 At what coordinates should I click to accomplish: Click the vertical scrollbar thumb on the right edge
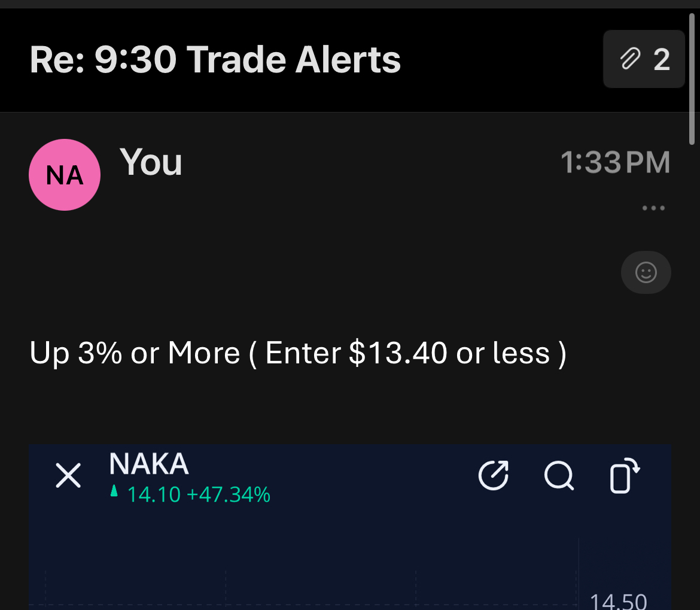coord(692,79)
